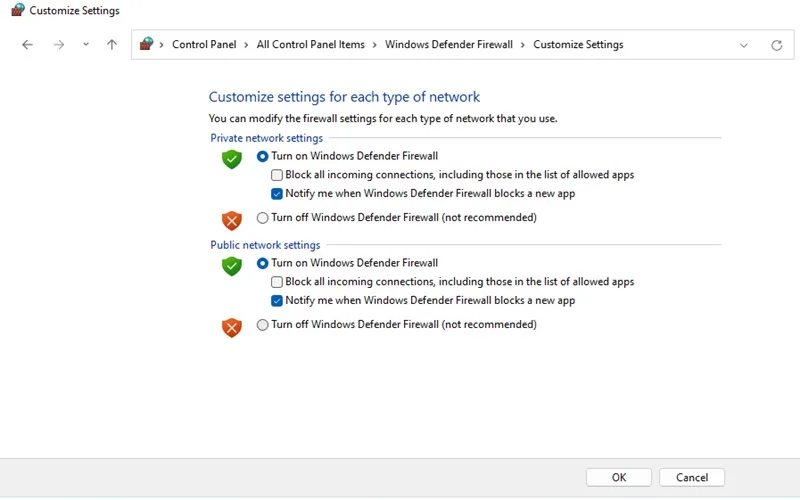
Task: Confirm changes with the OK button
Action: click(x=619, y=478)
